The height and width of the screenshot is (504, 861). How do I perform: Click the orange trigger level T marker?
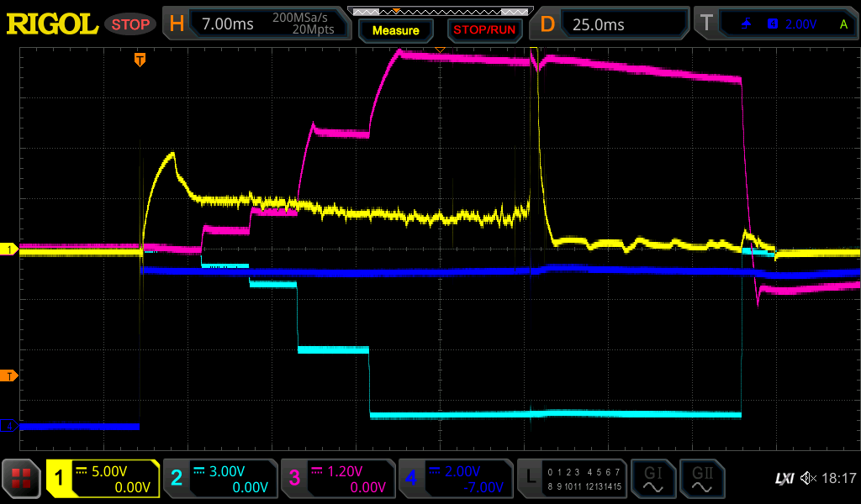9,375
